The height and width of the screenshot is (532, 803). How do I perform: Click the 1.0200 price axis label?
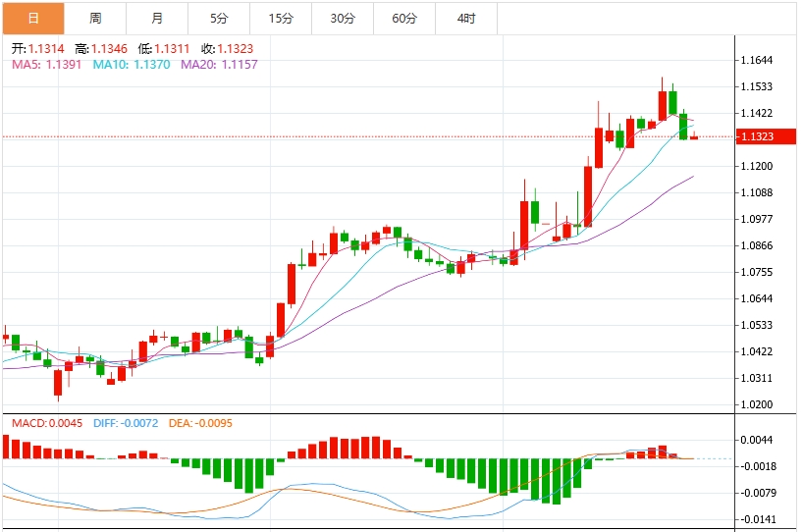(757, 404)
